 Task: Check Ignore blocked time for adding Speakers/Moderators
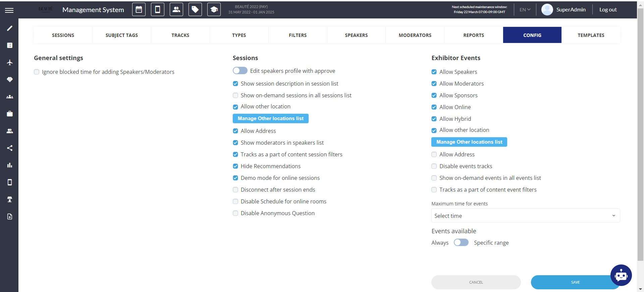coord(37,72)
